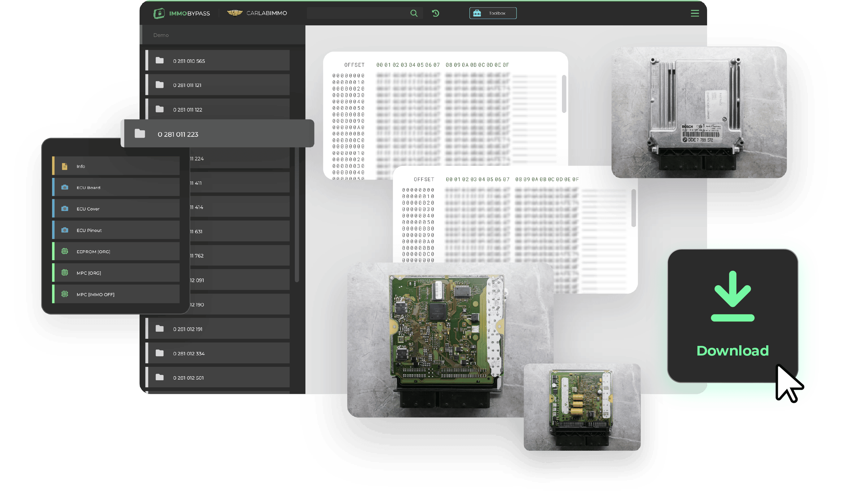The width and height of the screenshot is (842, 504).
Task: Click the search input field
Action: (357, 13)
